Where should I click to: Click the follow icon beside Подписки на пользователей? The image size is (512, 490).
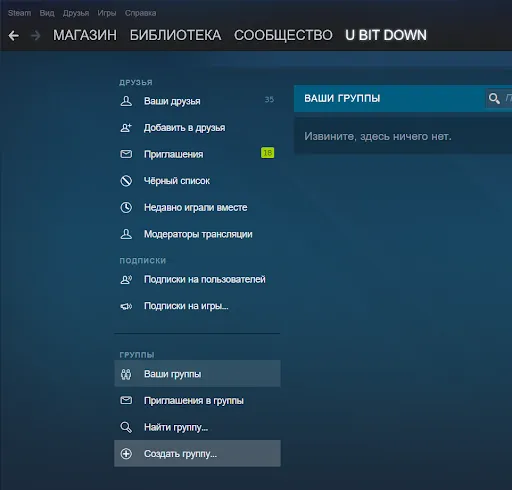(126, 279)
